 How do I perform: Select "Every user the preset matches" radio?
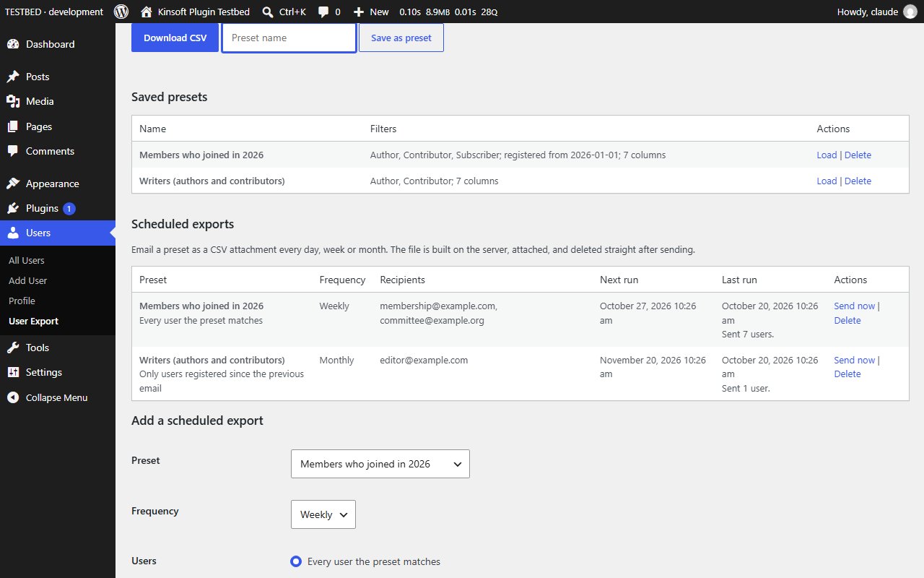pos(296,561)
